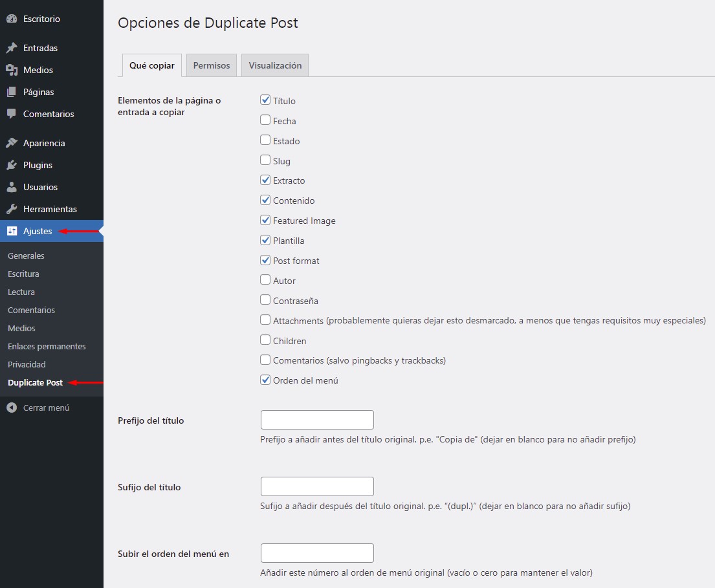Focus the Sufijo del título field
Image resolution: width=715 pixels, height=588 pixels.
(317, 486)
